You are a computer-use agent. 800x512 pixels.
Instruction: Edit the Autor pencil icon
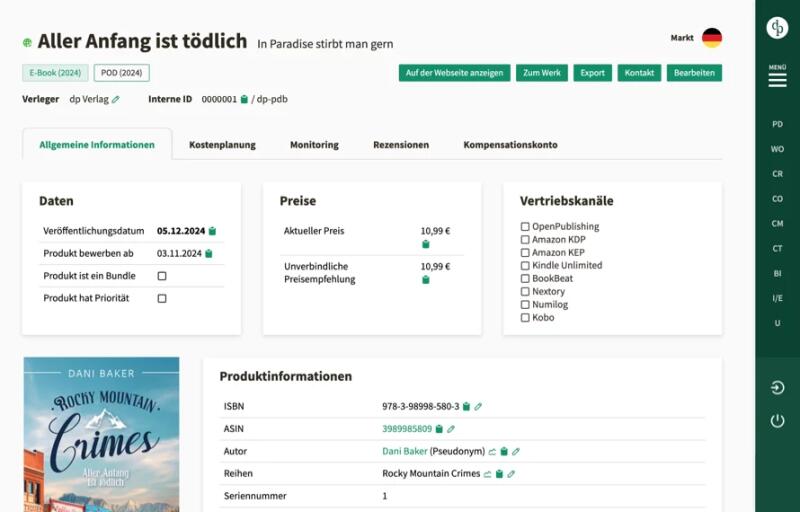coord(516,451)
